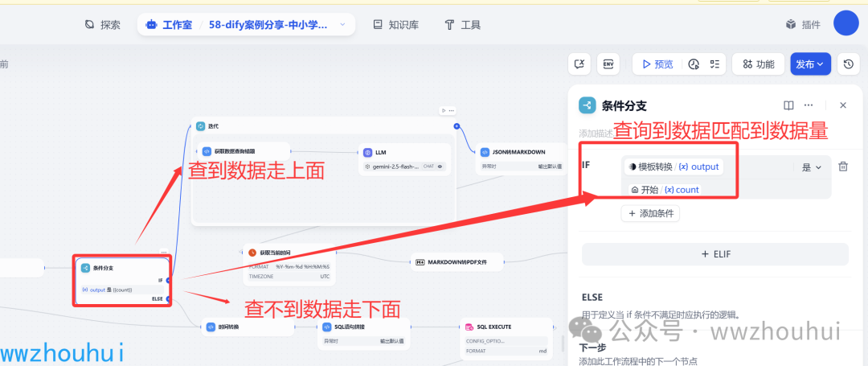This screenshot has width=868, height=366.
Task: Click 开始 / count comparison variable
Action: pos(665,189)
